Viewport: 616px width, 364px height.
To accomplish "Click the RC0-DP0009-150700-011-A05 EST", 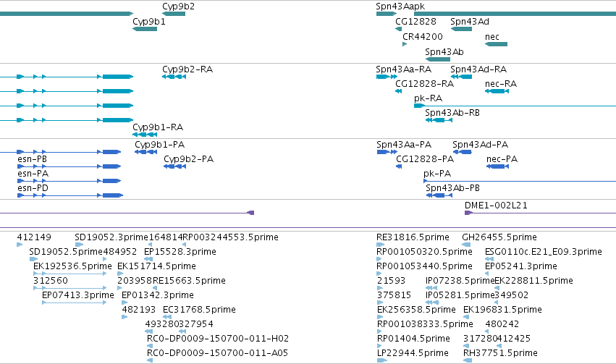I will [x=150, y=360].
